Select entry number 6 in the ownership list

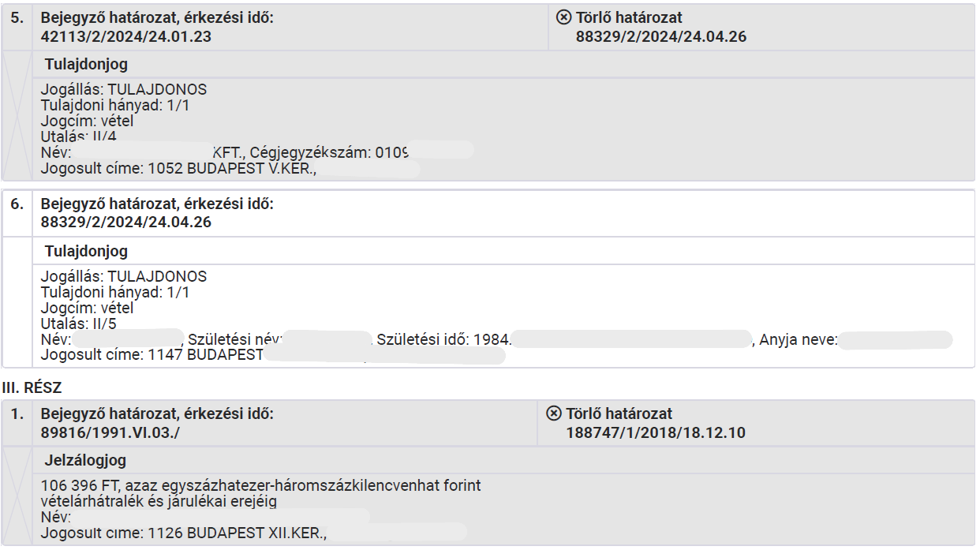pyautogui.click(x=17, y=204)
